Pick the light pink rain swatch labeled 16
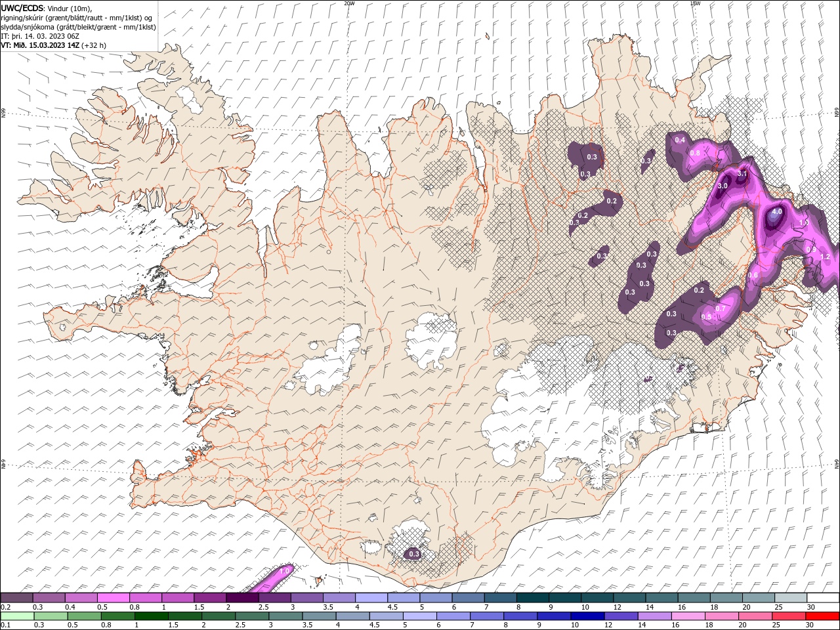Image resolution: width=840 pixels, height=630 pixels. coord(688,616)
